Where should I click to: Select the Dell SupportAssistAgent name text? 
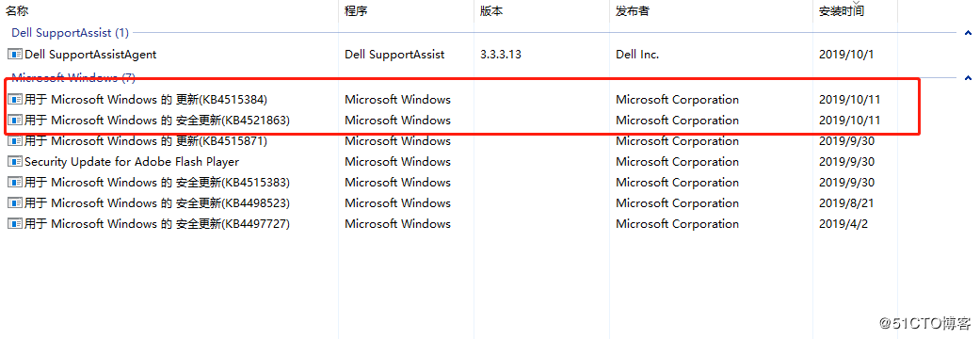(x=90, y=55)
